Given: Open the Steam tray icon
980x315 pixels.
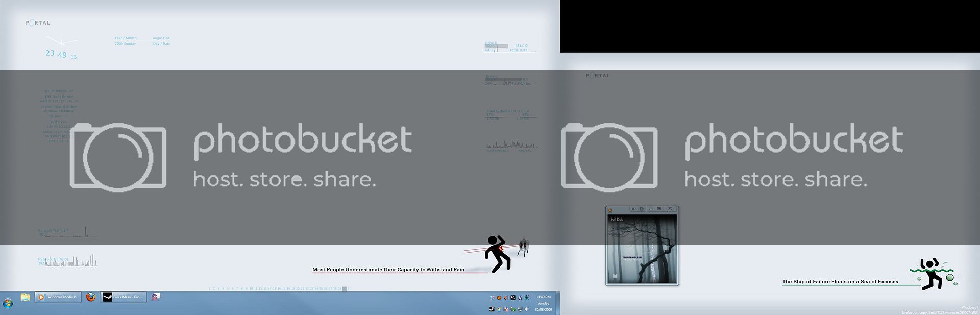Looking at the screenshot, I should pyautogui.click(x=492, y=309).
